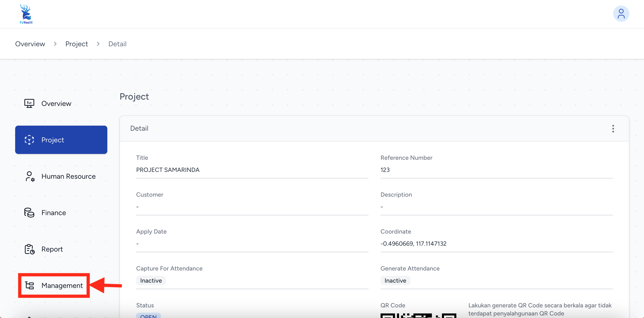Click the Human Resource person-gear icon
This screenshot has width=644, height=318.
pyautogui.click(x=30, y=176)
